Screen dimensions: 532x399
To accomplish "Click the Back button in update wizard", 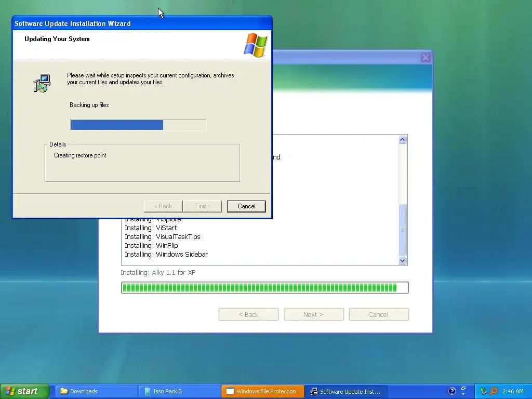I will coord(163,206).
